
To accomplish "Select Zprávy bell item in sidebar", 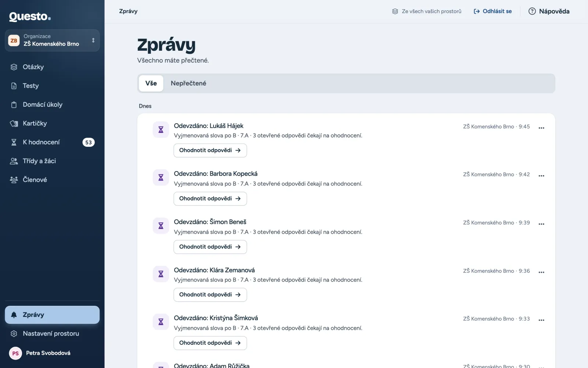I will coord(52,315).
